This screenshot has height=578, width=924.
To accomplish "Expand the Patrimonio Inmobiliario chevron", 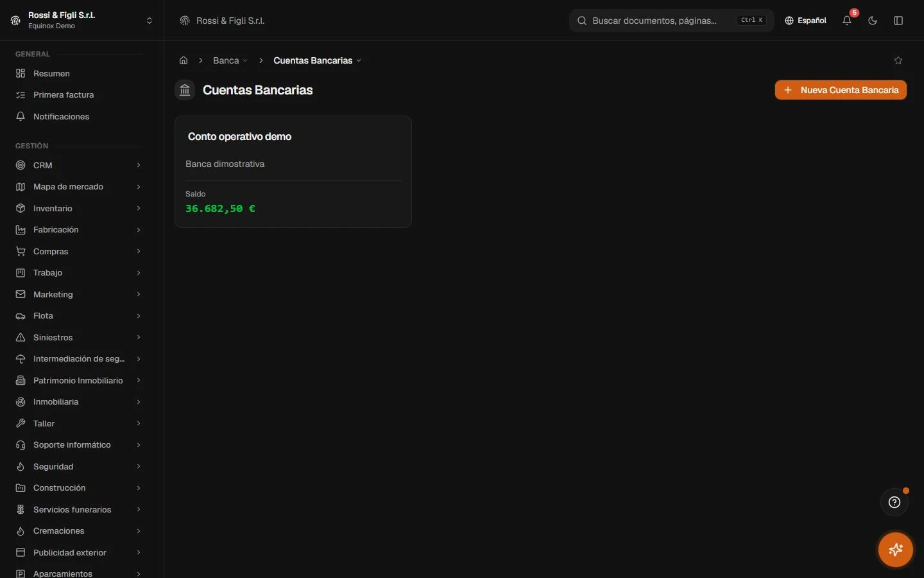I will [139, 380].
